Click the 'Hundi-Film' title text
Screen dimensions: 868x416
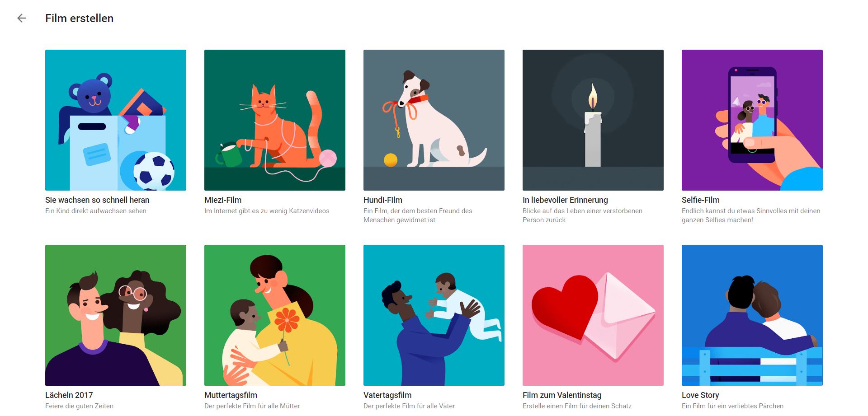[383, 200]
